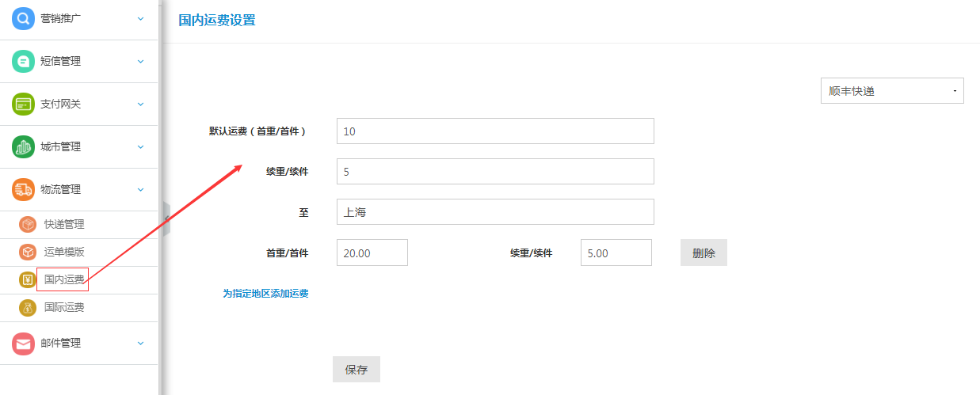Expand the 营销推广 menu chevron
This screenshot has width=980, height=395.
point(140,18)
